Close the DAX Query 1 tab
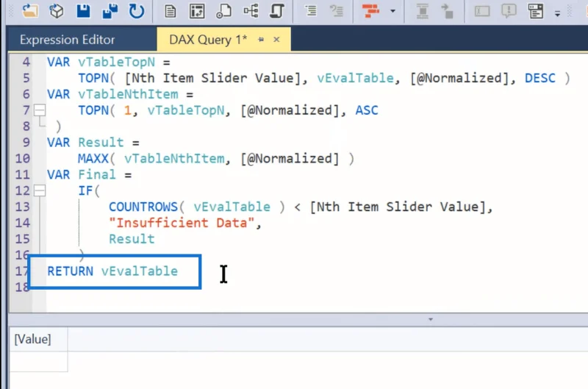588x389 pixels. 277,40
